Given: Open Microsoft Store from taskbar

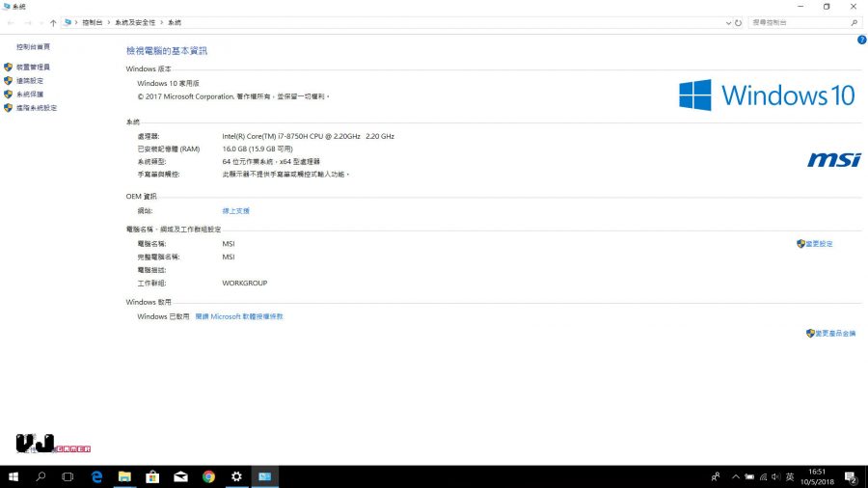Looking at the screenshot, I should click(152, 476).
